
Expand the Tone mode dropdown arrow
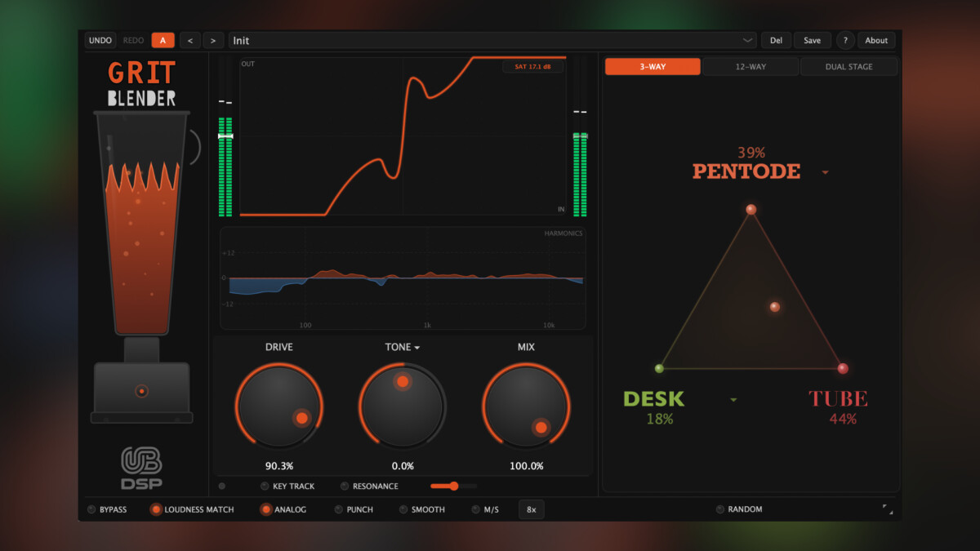tap(417, 348)
